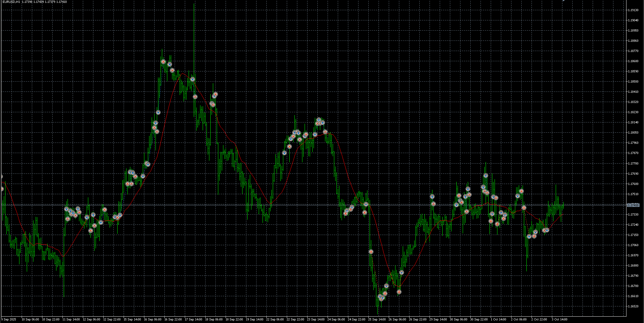This screenshot has height=323, width=644.
Task: Select the 1.17060 price axis value
Action: tap(633, 245)
